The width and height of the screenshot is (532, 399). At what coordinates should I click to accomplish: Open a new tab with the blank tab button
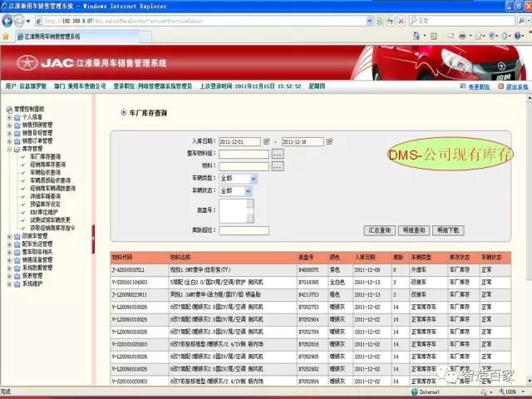tap(146, 37)
